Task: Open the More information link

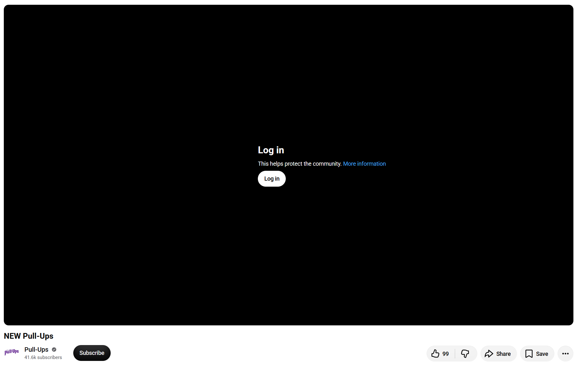Action: point(364,164)
